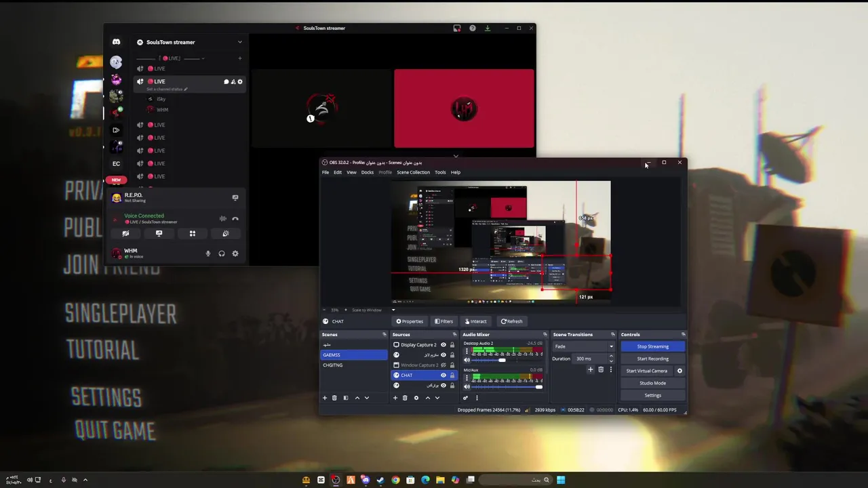Open advanced audio properties in Audio Mixer

tap(466, 398)
